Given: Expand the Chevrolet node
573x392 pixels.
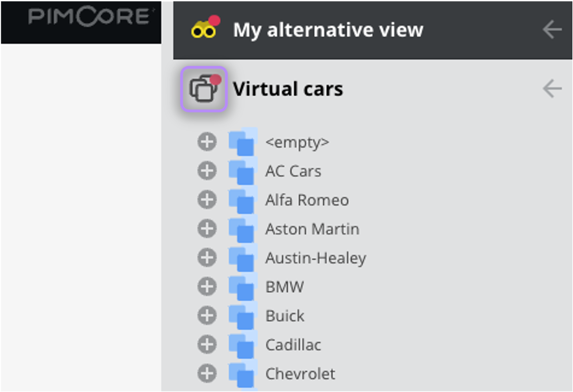Looking at the screenshot, I should point(207,374).
